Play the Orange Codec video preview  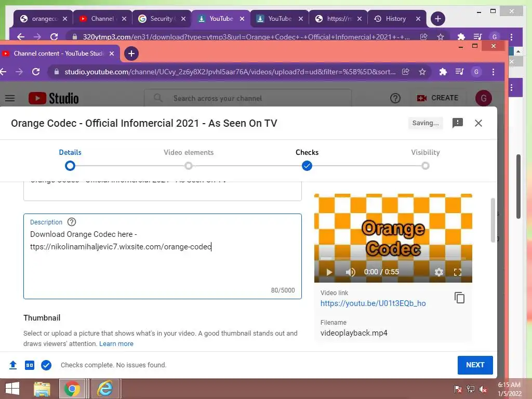(x=329, y=272)
